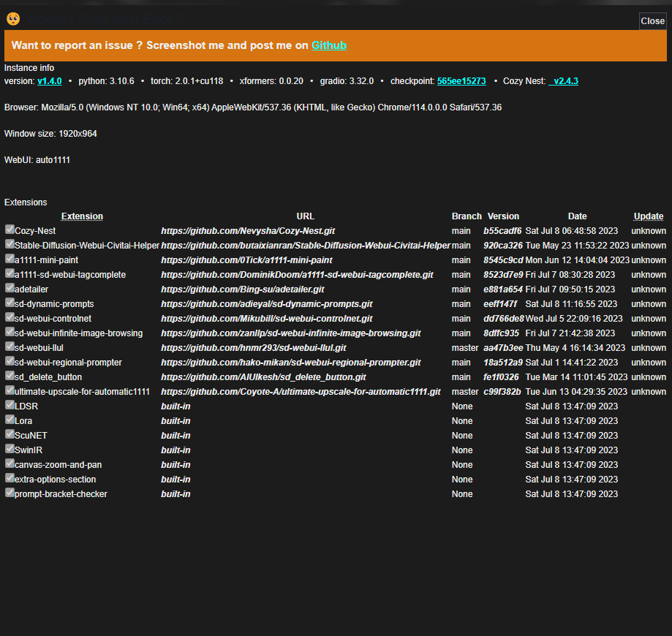Click the zanllp infinite-image-browsing URL
The image size is (672, 636).
(x=290, y=333)
